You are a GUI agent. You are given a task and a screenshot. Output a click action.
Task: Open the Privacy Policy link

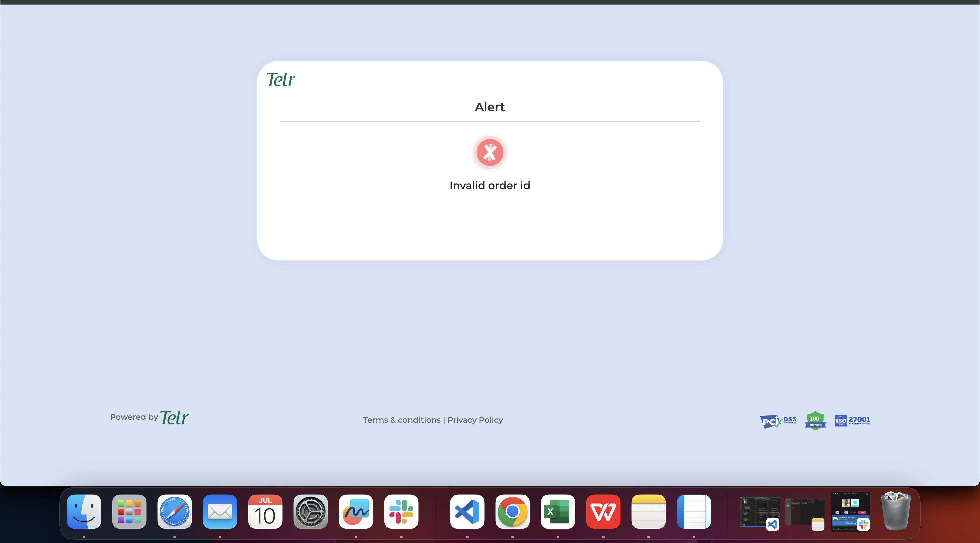click(475, 420)
